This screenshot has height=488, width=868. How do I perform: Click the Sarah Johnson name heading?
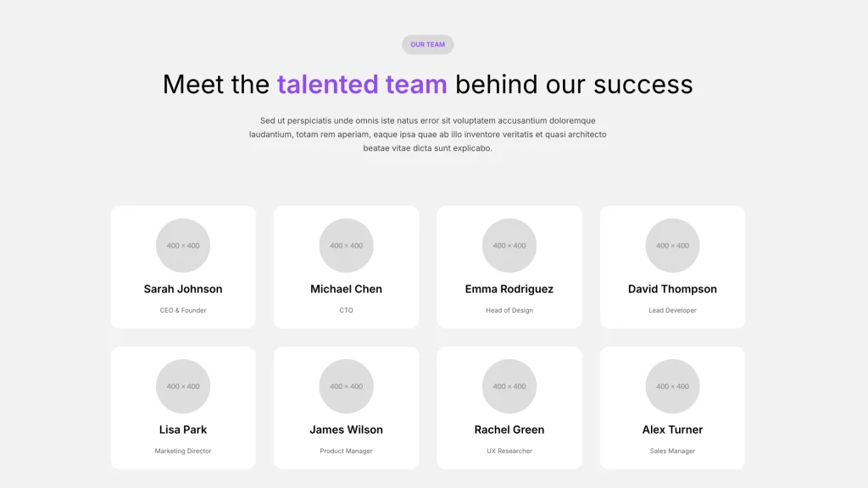(x=183, y=289)
